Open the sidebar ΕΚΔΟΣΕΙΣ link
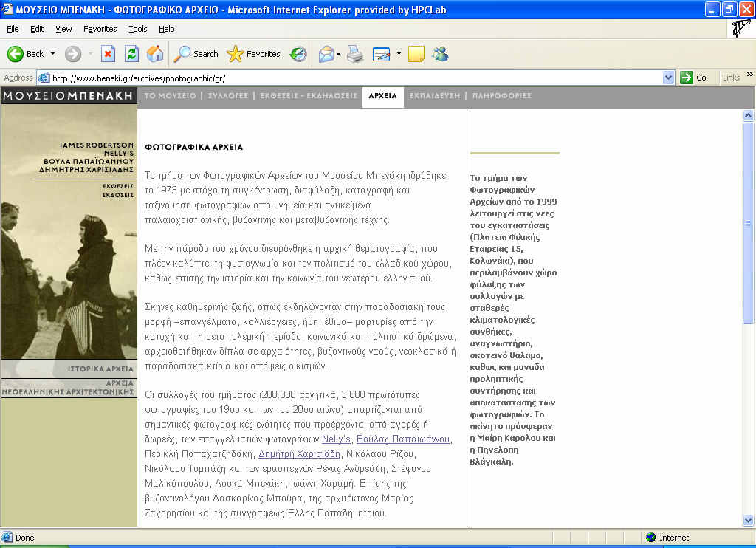Screen dimensions: 756x548 (117, 196)
